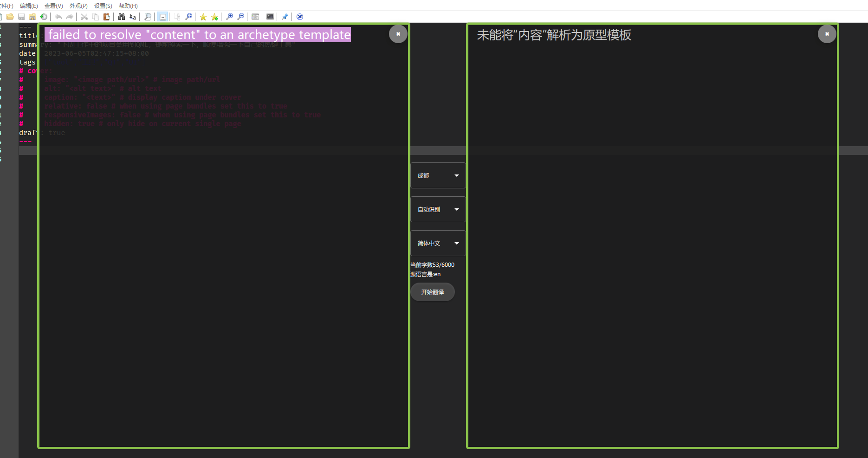
Task: Click the Replace text 'ba' icon
Action: pos(133,17)
